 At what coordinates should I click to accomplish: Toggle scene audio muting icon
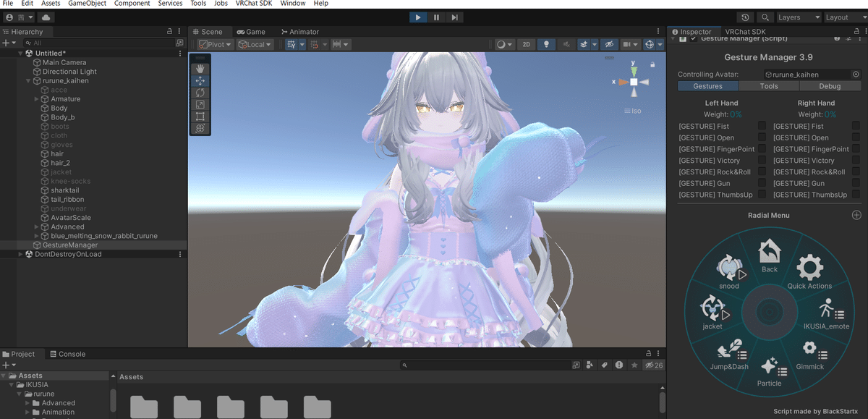pyautogui.click(x=565, y=43)
